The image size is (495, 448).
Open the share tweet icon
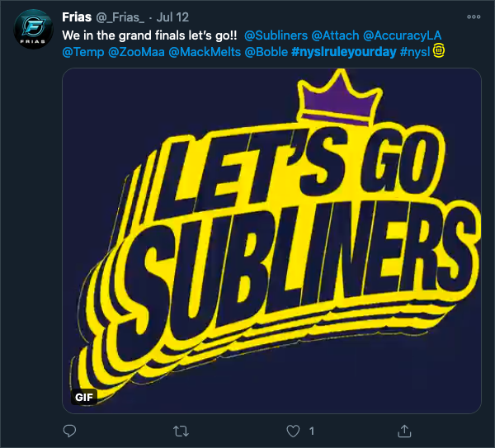coord(404,431)
